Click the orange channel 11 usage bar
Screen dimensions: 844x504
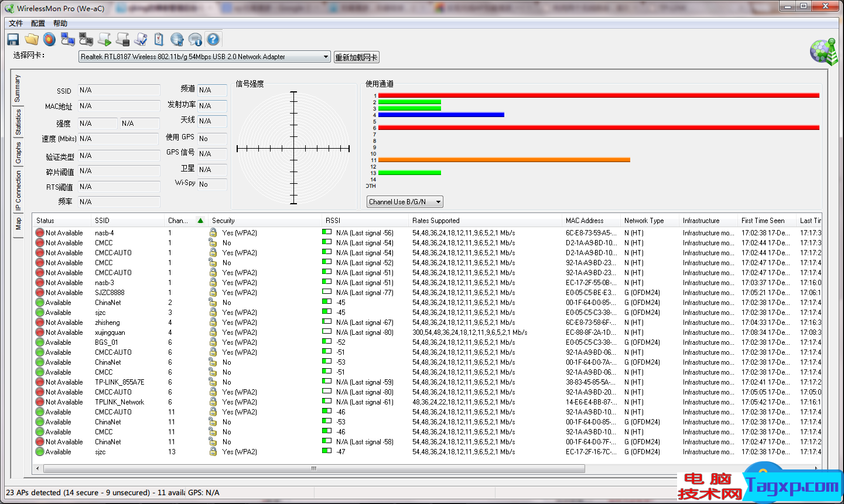pyautogui.click(x=504, y=160)
